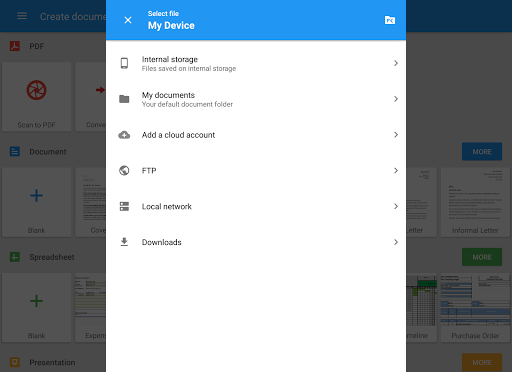Open more Document templates with MORE
Screen dimensions: 512x372
coord(482,152)
